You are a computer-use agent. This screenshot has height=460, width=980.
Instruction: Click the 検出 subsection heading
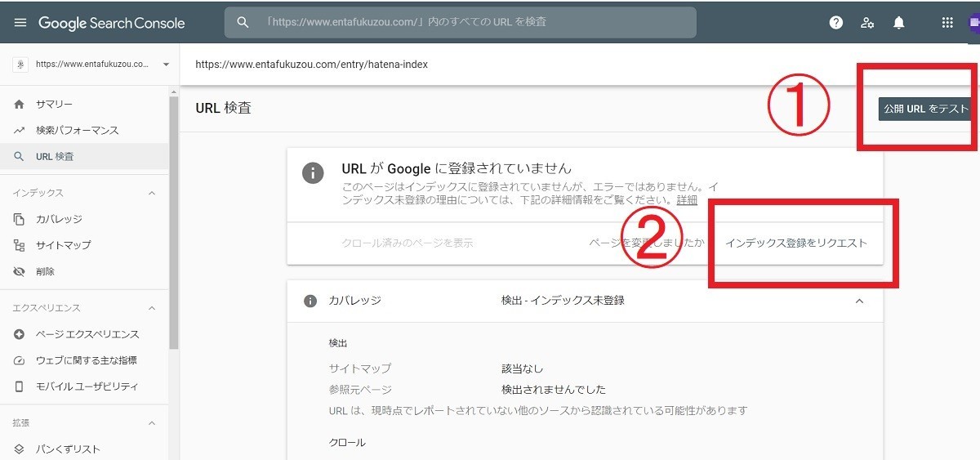click(x=338, y=343)
